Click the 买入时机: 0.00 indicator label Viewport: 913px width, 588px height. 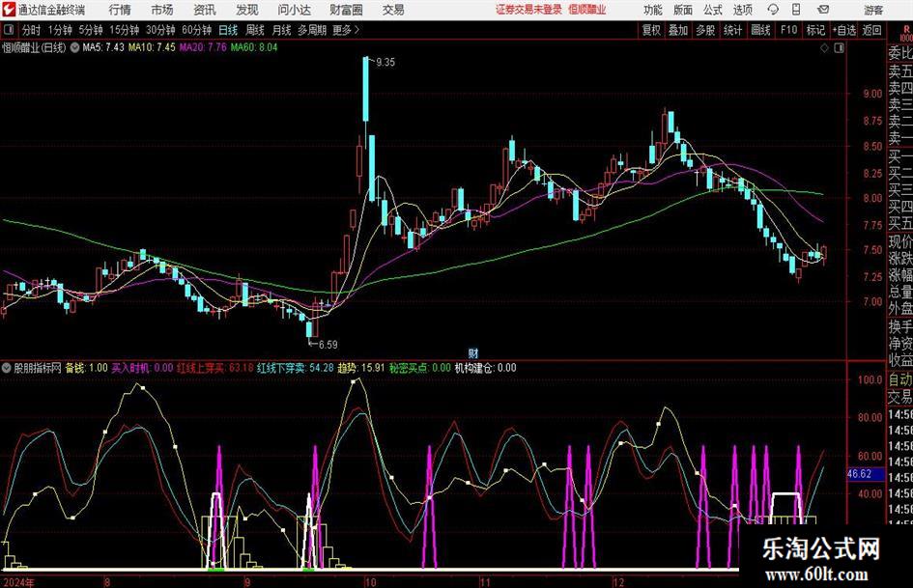(142, 368)
